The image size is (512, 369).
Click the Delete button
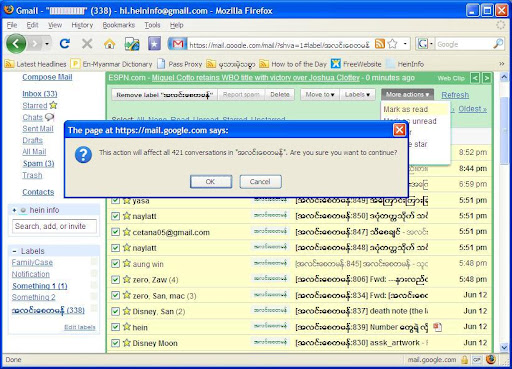coord(280,95)
